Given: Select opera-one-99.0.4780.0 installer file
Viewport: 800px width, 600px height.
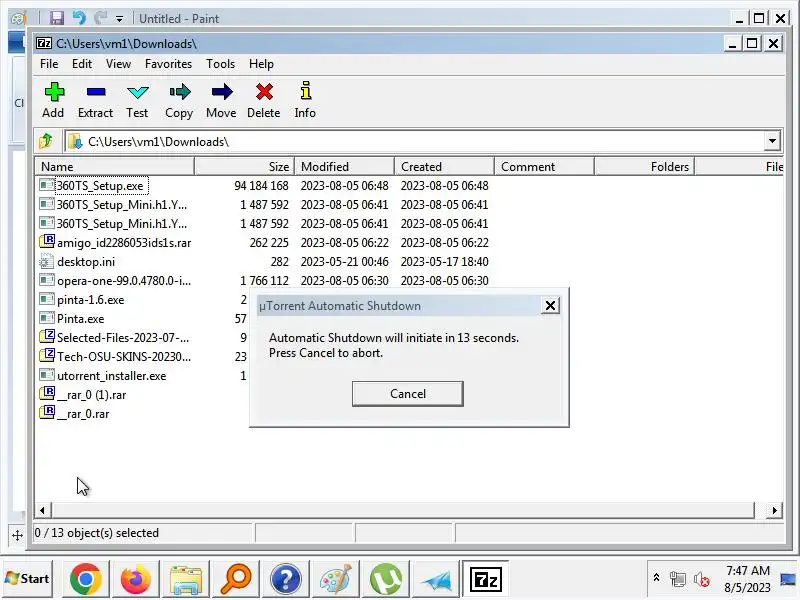Looking at the screenshot, I should coord(124,281).
